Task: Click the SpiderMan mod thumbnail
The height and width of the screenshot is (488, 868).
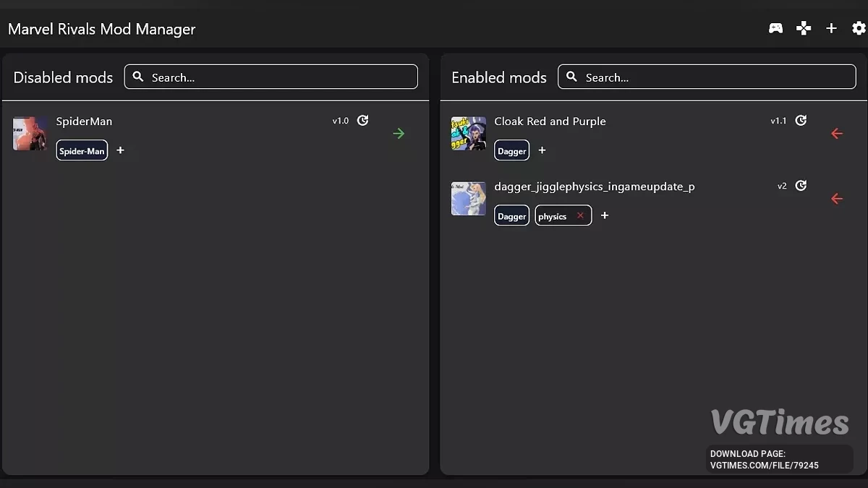Action: (x=30, y=134)
